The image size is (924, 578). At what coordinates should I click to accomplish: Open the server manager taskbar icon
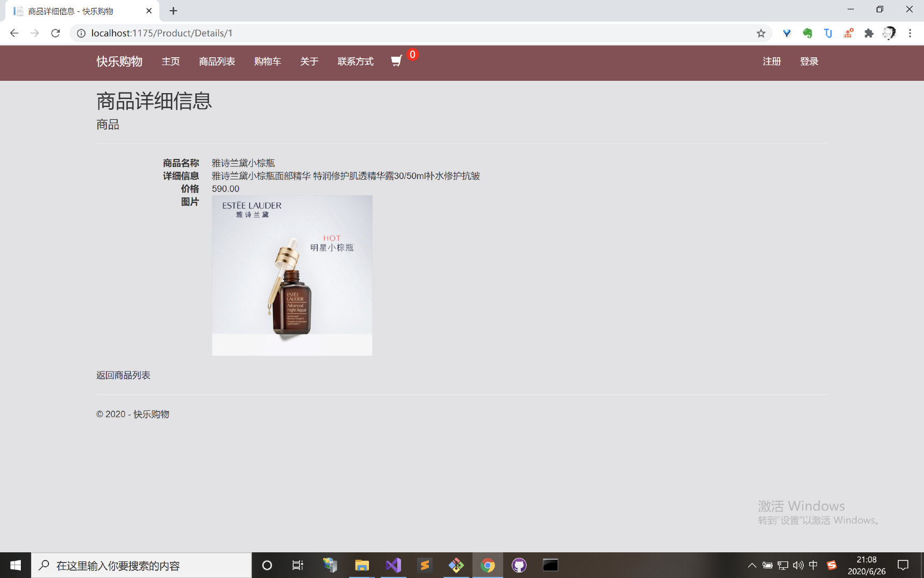(330, 565)
